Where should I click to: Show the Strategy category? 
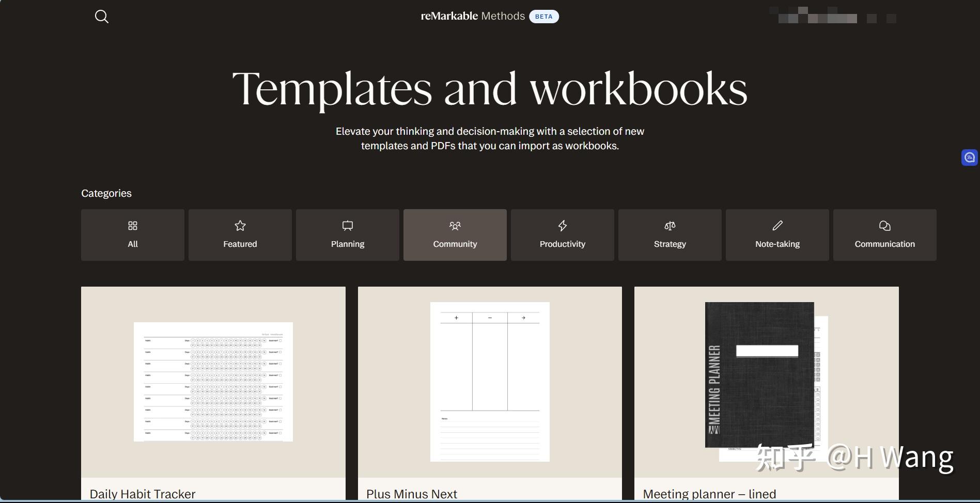click(670, 235)
